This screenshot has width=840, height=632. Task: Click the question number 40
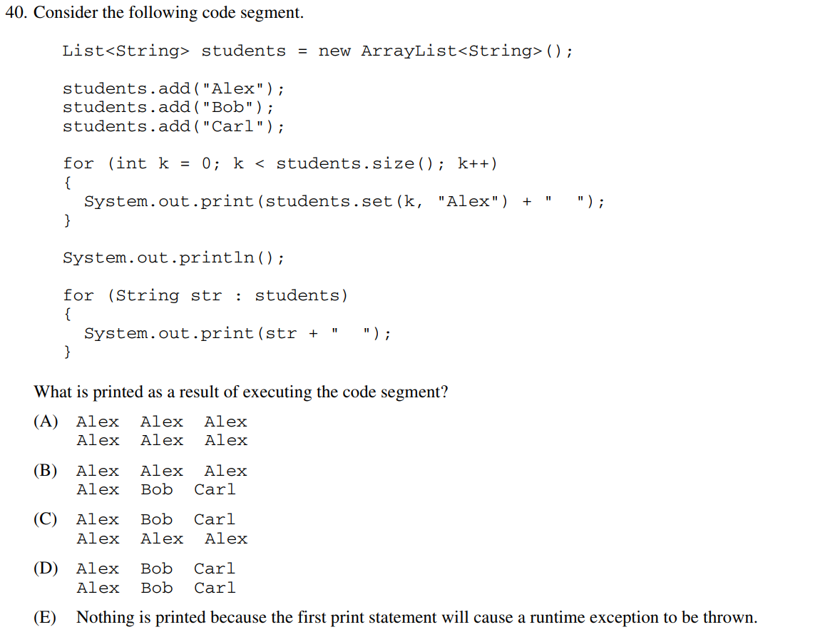16,13
